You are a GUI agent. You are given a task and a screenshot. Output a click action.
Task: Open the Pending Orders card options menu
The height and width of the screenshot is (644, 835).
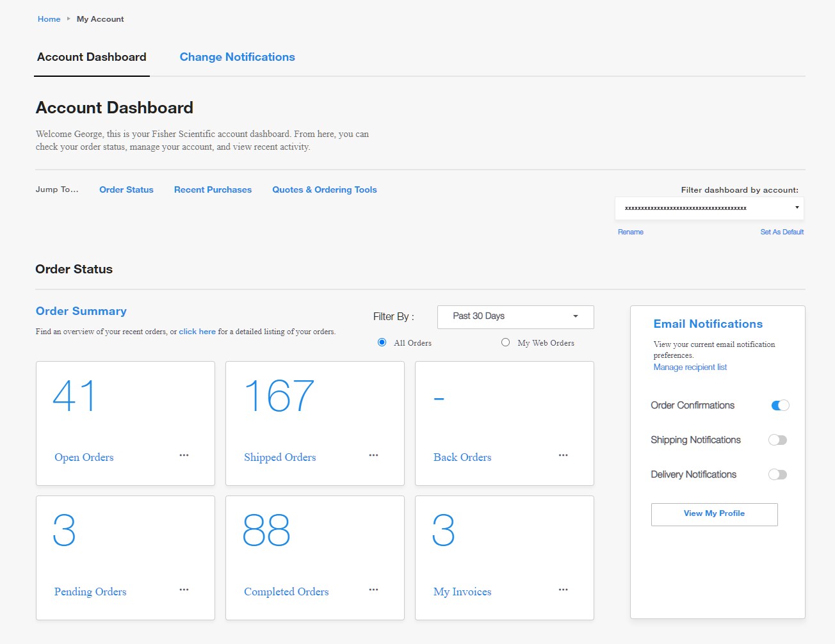(x=184, y=590)
